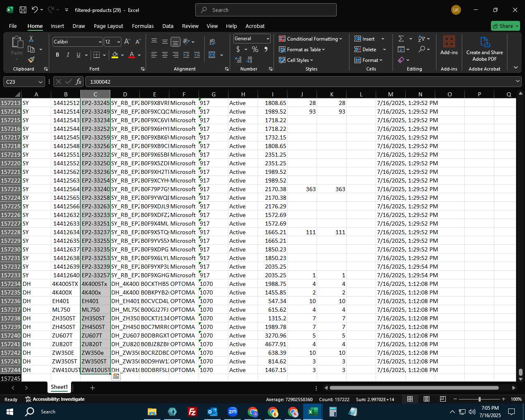Click the Undo arrow icon
The height and width of the screenshot is (420, 525).
pyautogui.click(x=35, y=10)
